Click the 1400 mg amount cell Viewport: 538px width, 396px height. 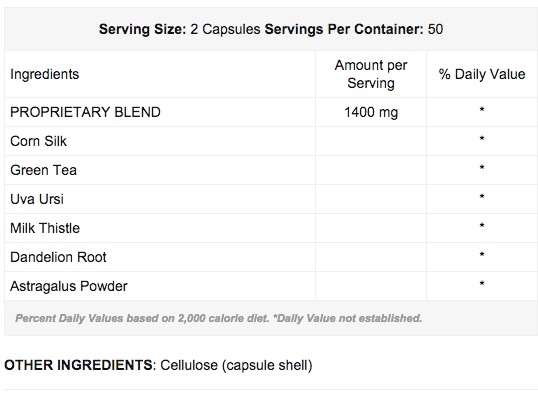[371, 112]
